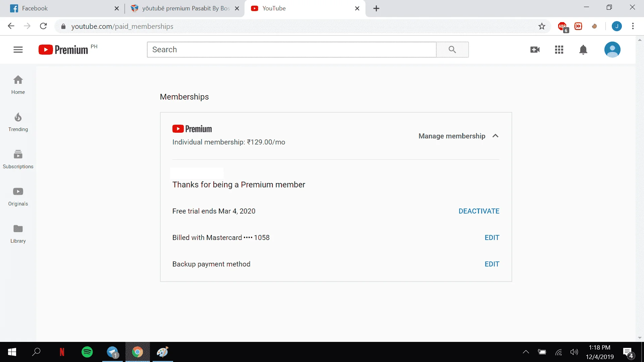Open the Windows Start menu

12,352
